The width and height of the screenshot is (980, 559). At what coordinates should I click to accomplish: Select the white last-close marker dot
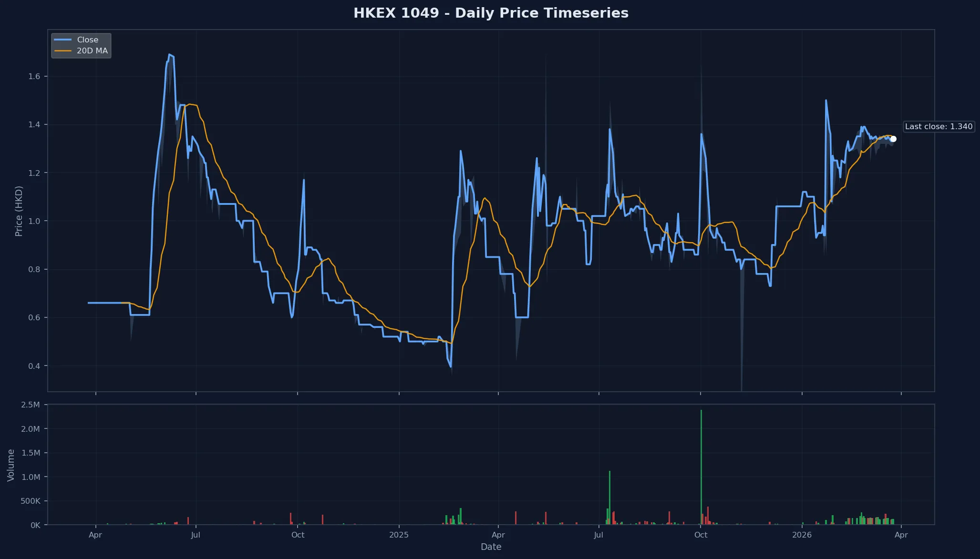click(x=893, y=139)
